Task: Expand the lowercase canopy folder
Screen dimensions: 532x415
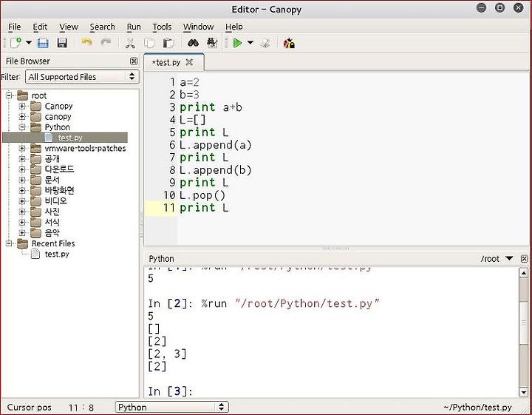Action: coord(22,117)
